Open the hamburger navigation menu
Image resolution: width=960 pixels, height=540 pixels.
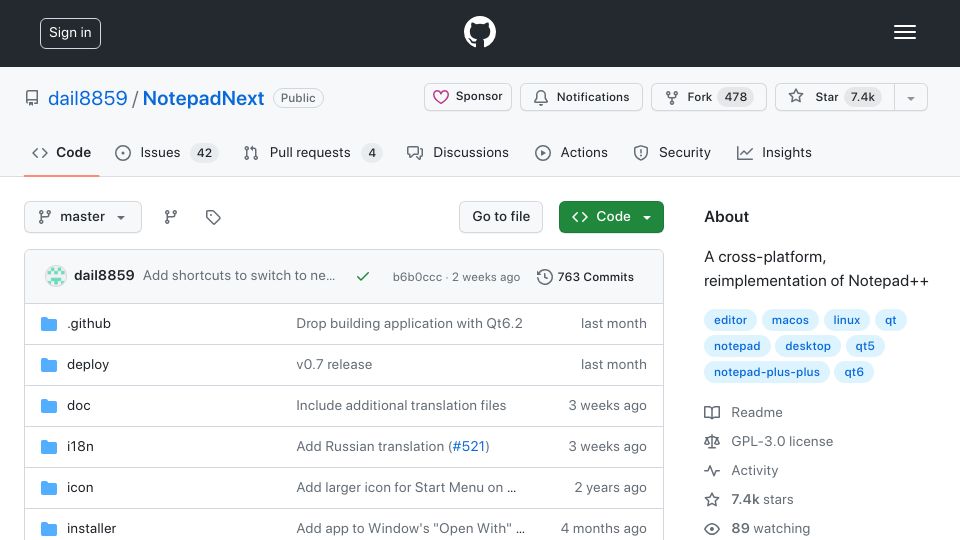pos(904,32)
